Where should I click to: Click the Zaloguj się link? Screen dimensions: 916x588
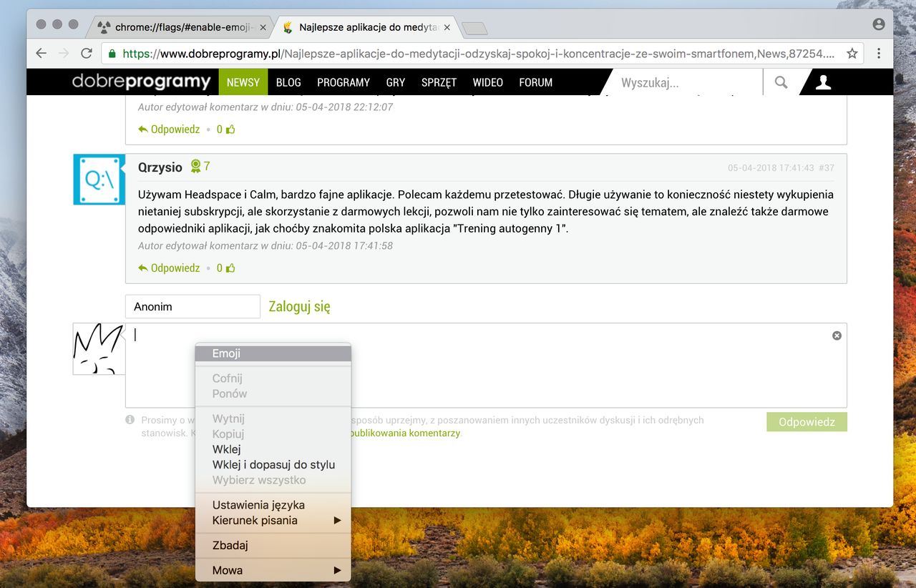[x=299, y=307]
